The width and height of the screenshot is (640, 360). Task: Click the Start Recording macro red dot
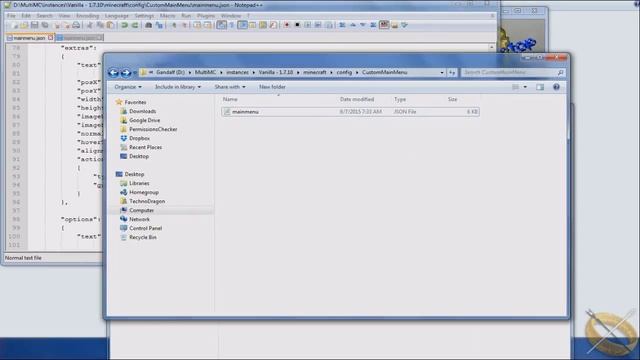click(x=287, y=25)
